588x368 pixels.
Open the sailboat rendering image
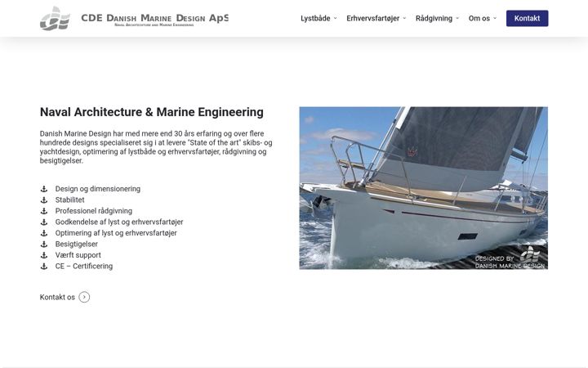pyautogui.click(x=423, y=188)
